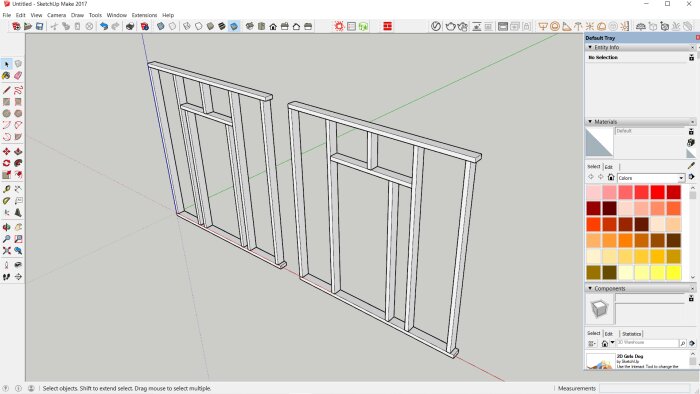The width and height of the screenshot is (700, 394).
Task: Select the Scale tool
Action: coord(6,175)
